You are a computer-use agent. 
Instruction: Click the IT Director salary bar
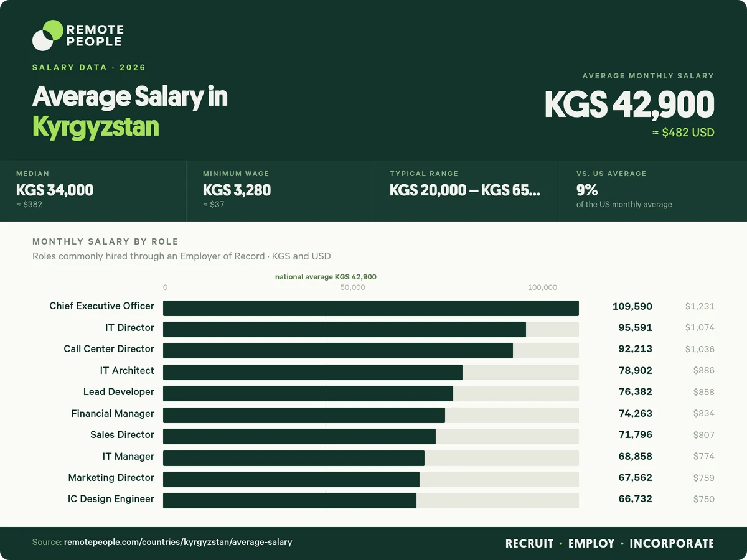click(x=344, y=330)
